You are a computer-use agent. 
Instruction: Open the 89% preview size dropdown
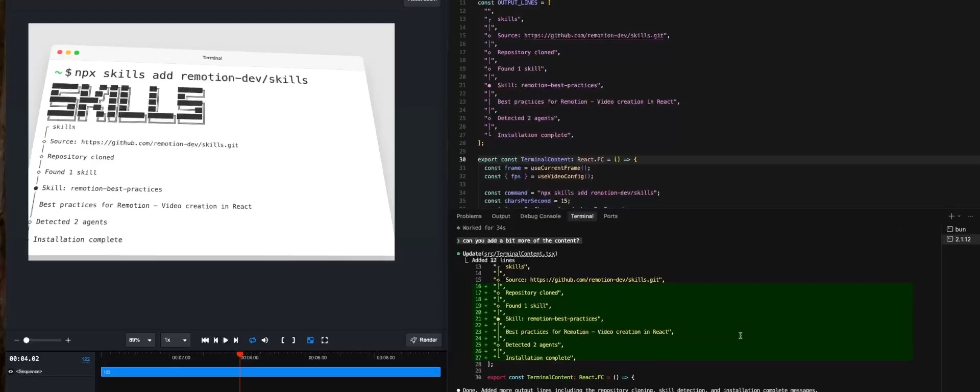(x=140, y=340)
